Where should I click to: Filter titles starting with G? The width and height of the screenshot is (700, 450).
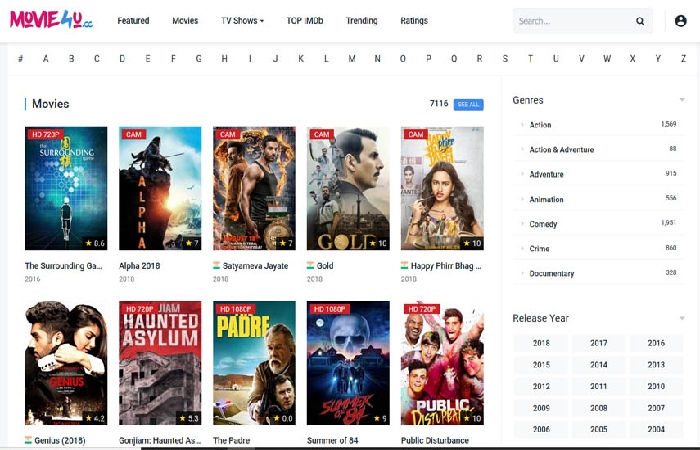point(199,58)
